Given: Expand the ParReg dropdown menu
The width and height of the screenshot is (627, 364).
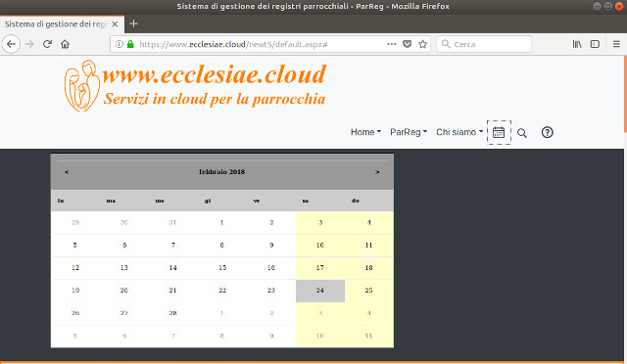Looking at the screenshot, I should click(x=409, y=132).
